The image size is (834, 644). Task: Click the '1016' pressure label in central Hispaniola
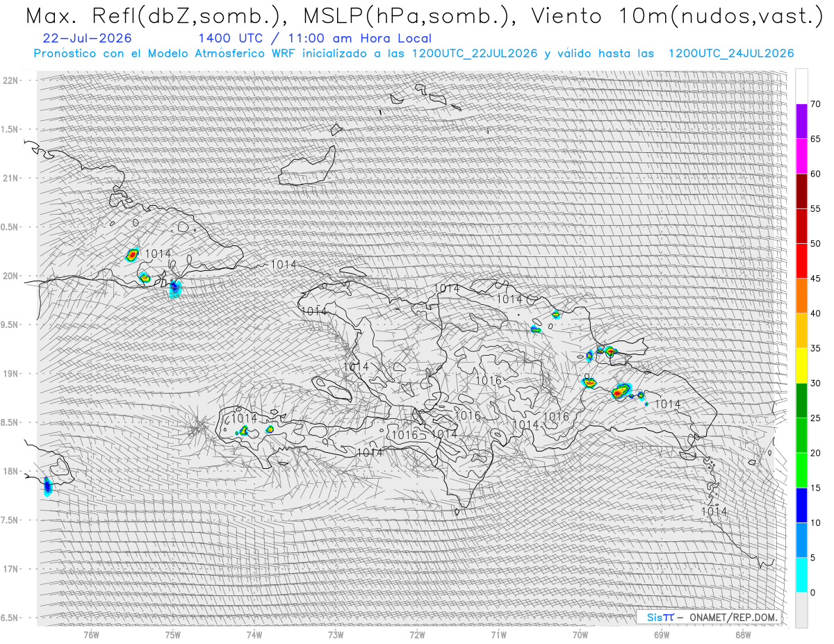click(x=489, y=381)
